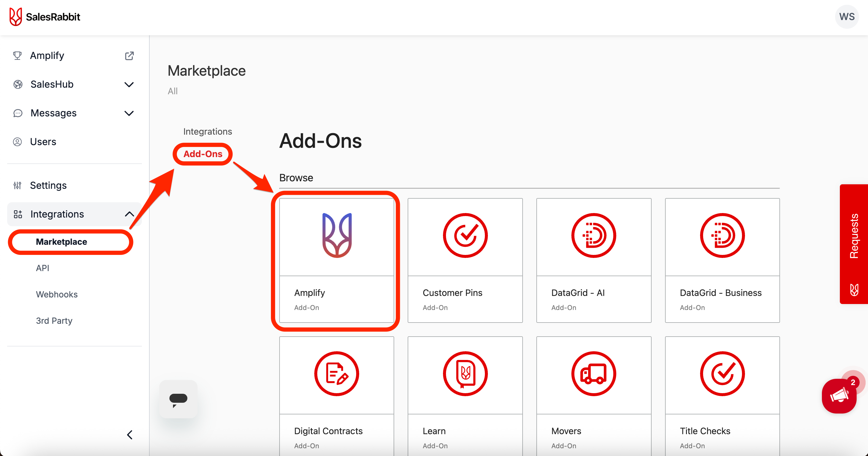The height and width of the screenshot is (456, 868).
Task: Expand the Messages menu chevron
Action: click(129, 113)
